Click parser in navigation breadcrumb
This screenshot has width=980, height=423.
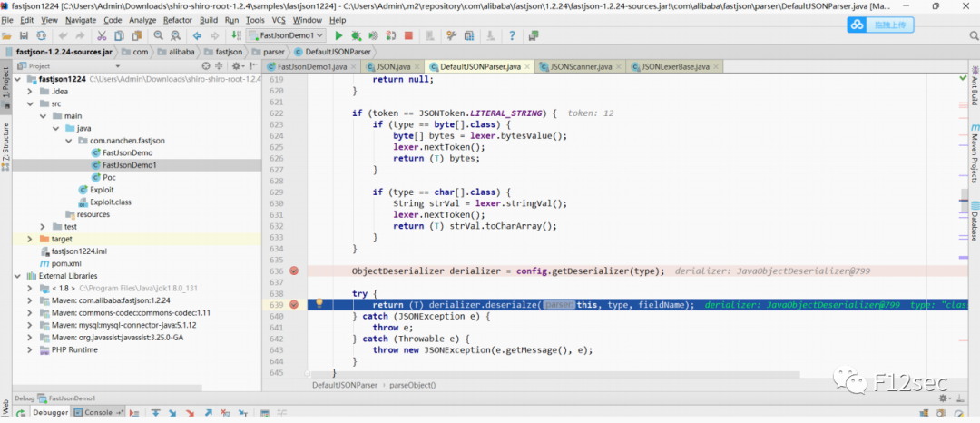coord(268,52)
